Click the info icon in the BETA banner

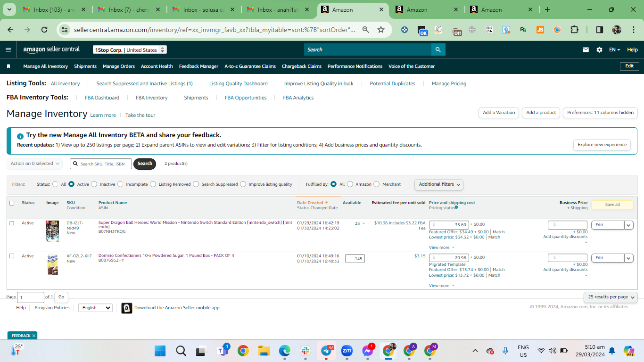[20, 136]
